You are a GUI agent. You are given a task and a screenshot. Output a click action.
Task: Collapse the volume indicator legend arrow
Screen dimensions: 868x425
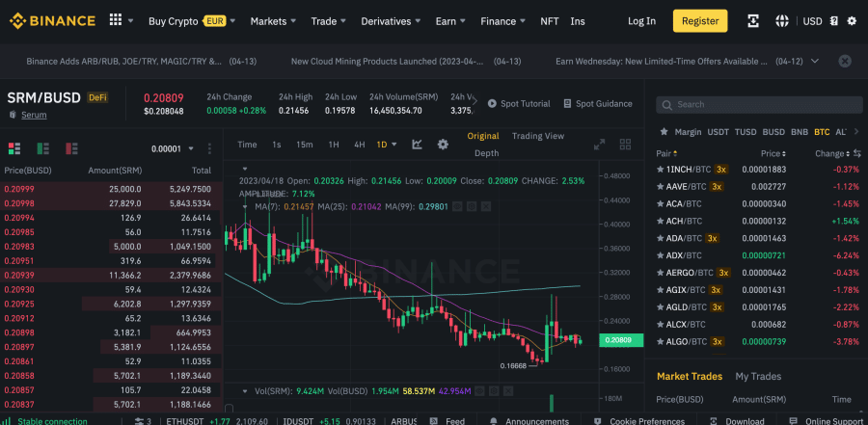pos(245,390)
